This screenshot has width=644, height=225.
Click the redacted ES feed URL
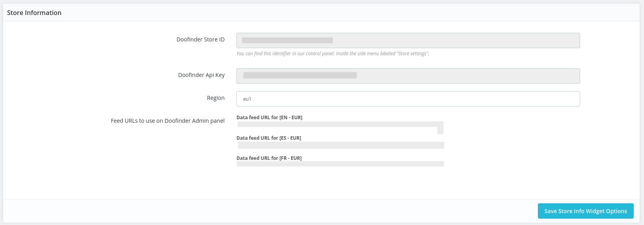341,145
